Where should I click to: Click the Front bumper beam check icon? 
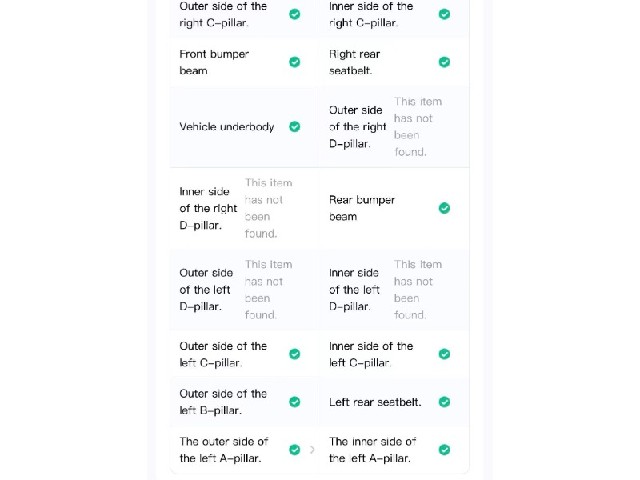(x=295, y=62)
